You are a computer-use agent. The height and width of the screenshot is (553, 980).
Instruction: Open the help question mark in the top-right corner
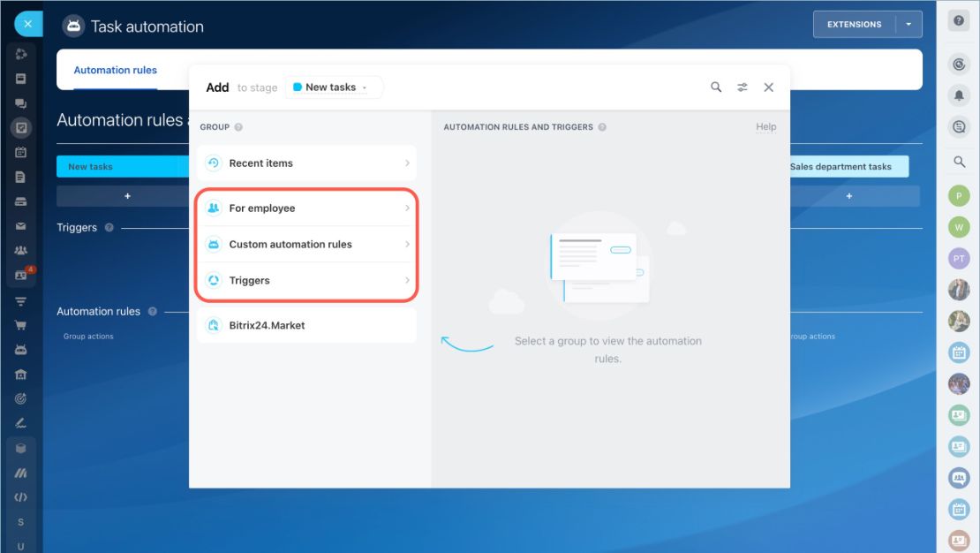[x=959, y=20]
